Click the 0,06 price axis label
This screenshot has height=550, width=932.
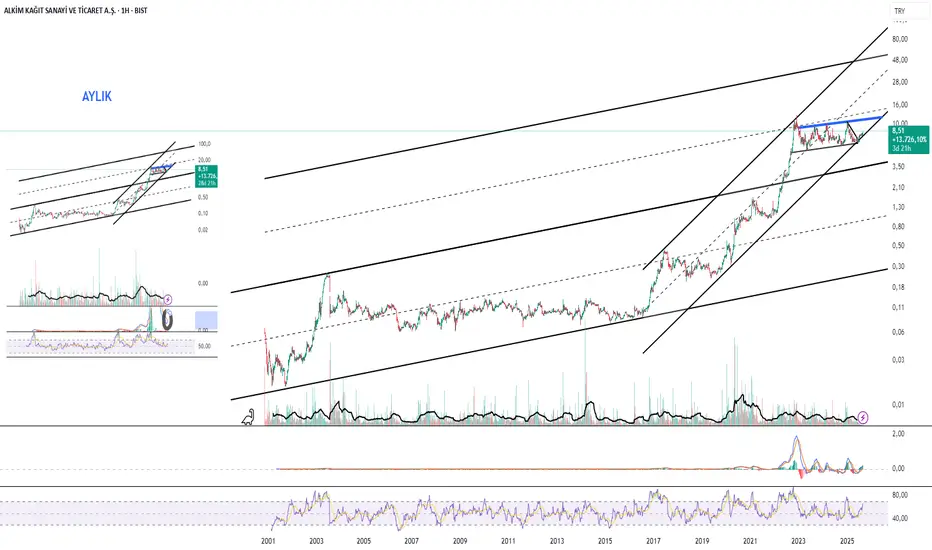coord(898,332)
